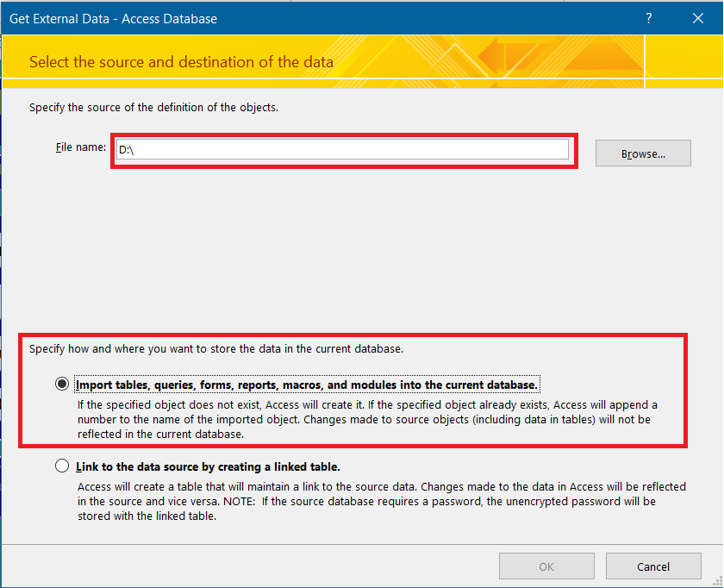Click the dialog title "Get External Data - Access Database"
Image resolution: width=724 pixels, height=588 pixels.
113,18
